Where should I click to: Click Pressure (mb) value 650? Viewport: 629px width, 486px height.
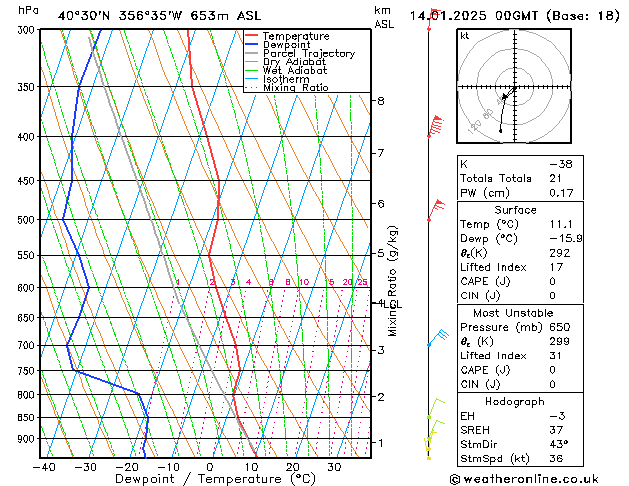(560, 327)
